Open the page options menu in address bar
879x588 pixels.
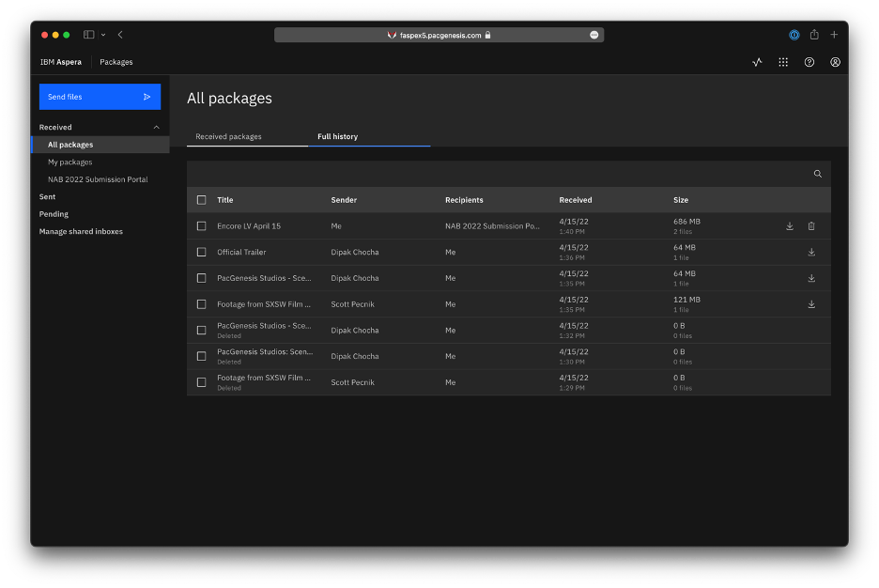click(x=594, y=35)
